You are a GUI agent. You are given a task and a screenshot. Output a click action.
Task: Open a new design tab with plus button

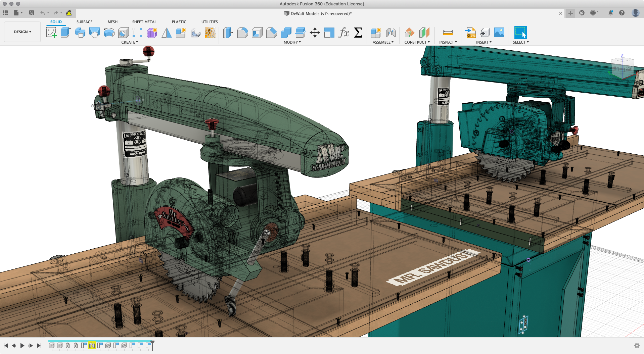pyautogui.click(x=570, y=13)
